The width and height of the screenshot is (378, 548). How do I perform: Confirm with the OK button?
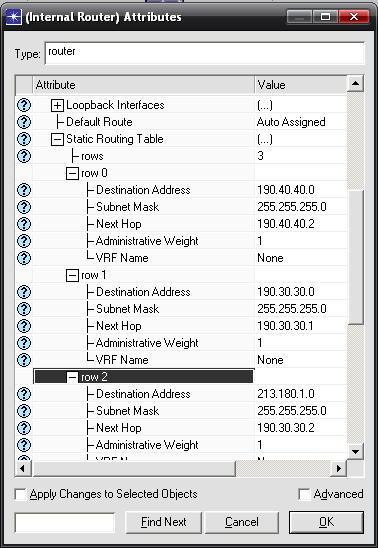[x=326, y=522]
